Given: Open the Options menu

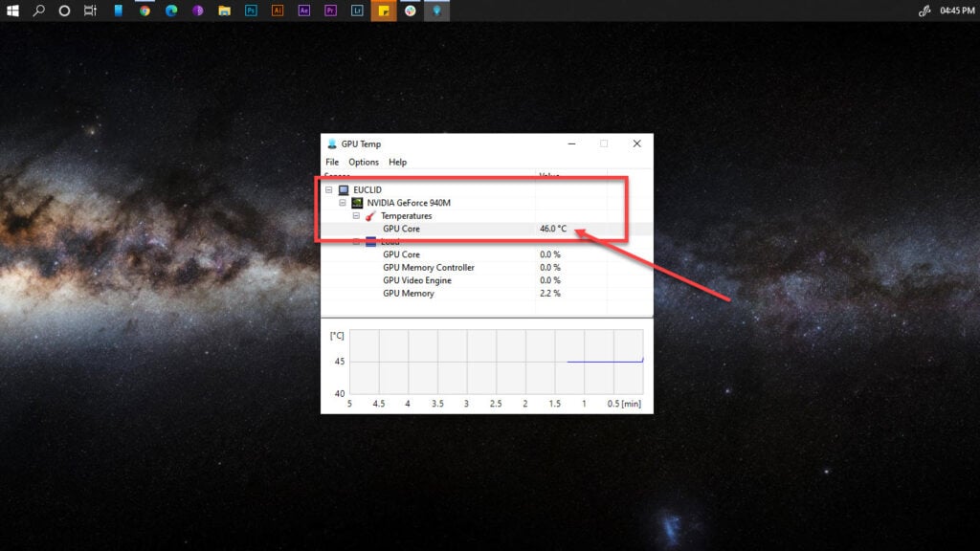Looking at the screenshot, I should 364,163.
